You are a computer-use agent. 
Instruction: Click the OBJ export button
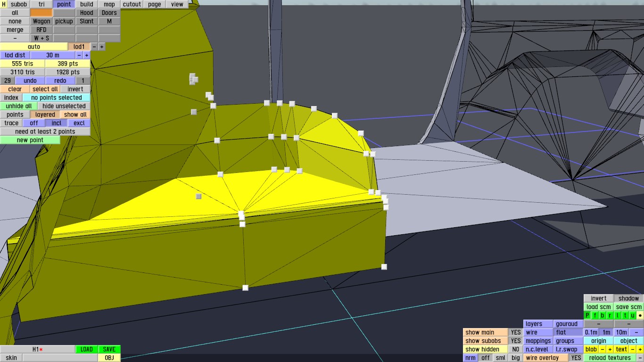click(109, 358)
